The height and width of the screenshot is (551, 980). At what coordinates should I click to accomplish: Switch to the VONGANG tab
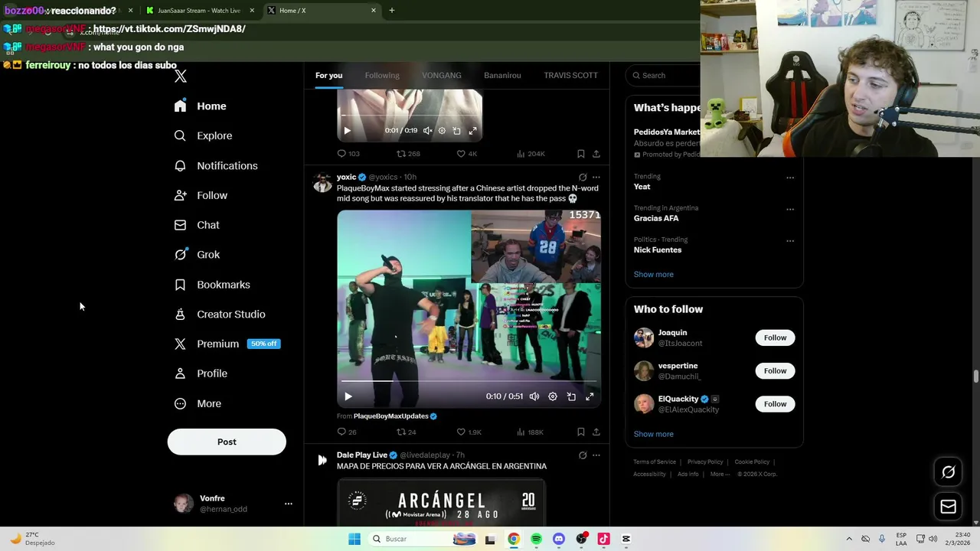point(442,75)
